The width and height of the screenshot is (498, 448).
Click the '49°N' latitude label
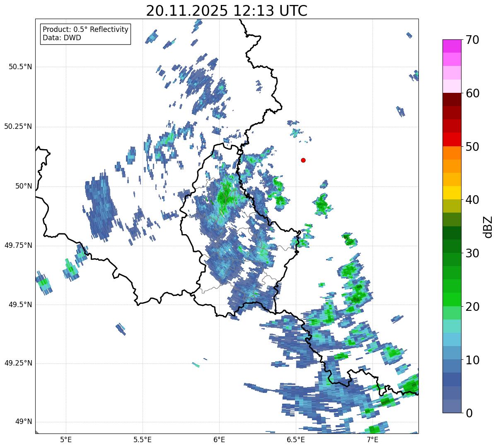pyautogui.click(x=24, y=422)
